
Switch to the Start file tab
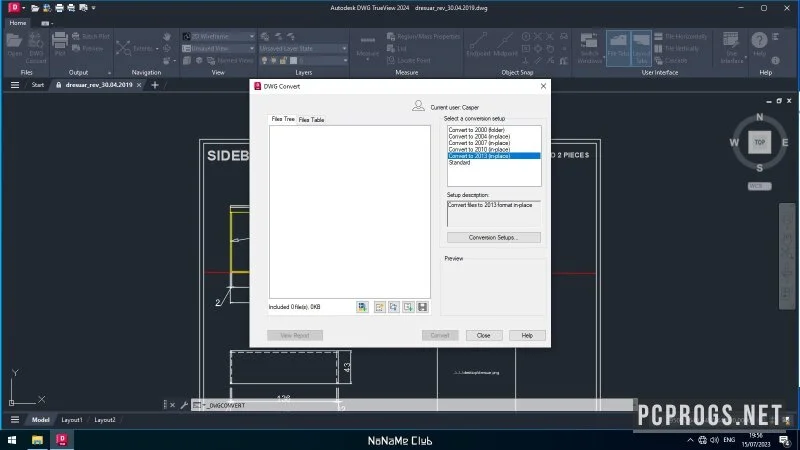38,85
